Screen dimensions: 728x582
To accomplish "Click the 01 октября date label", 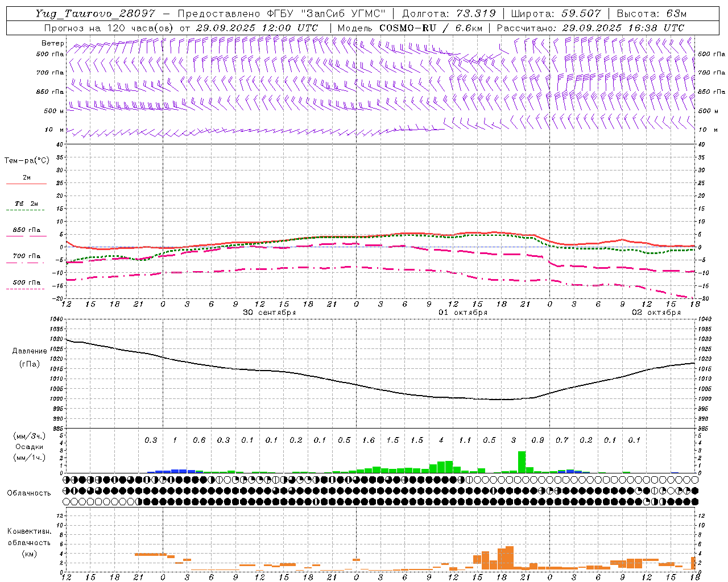I will 462,313.
